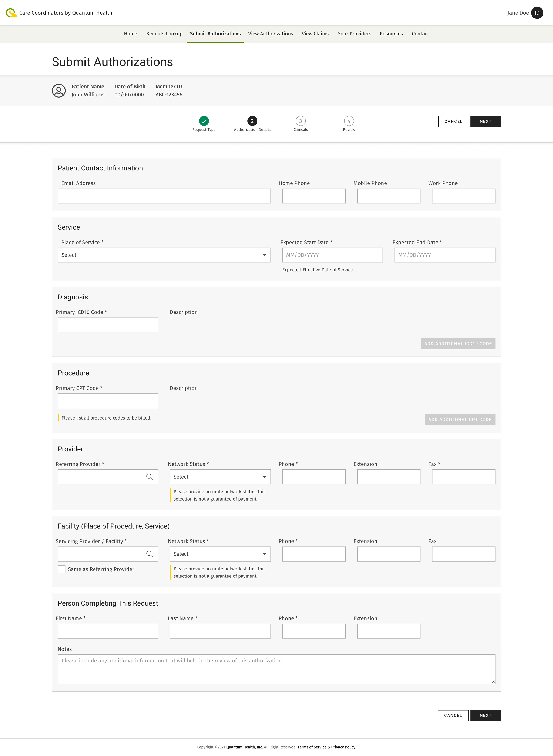
Task: Click Add Additional ICD10 Code button
Action: (458, 343)
